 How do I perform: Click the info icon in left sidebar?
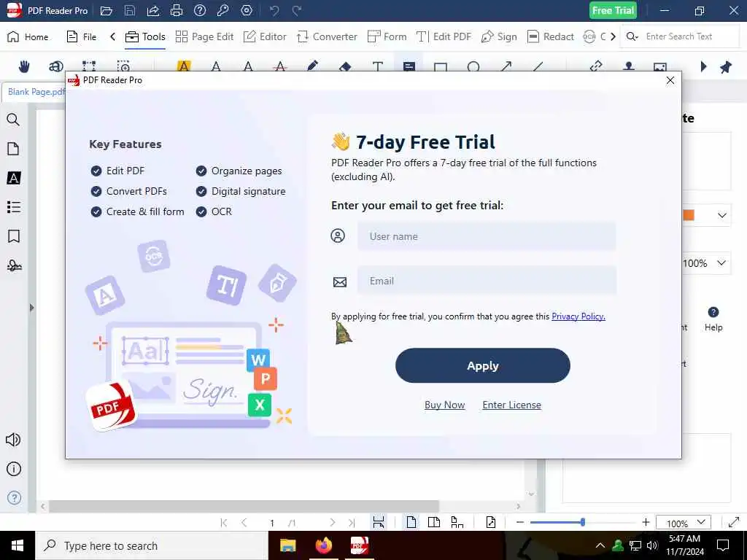pos(13,469)
